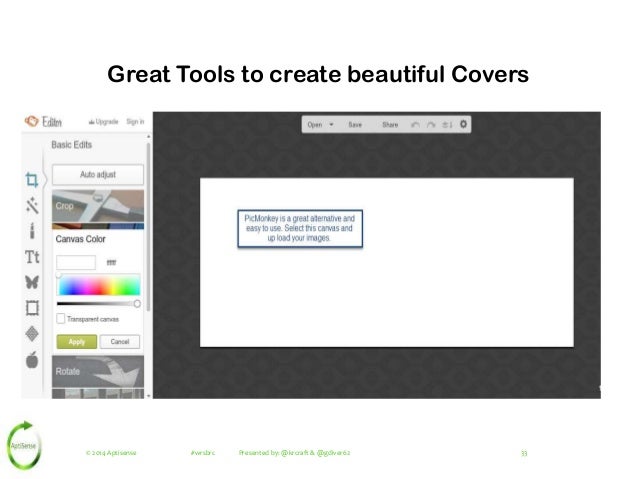The height and width of the screenshot is (479, 638).
Task: Open the Textures diamond icon tab
Action: click(x=32, y=334)
